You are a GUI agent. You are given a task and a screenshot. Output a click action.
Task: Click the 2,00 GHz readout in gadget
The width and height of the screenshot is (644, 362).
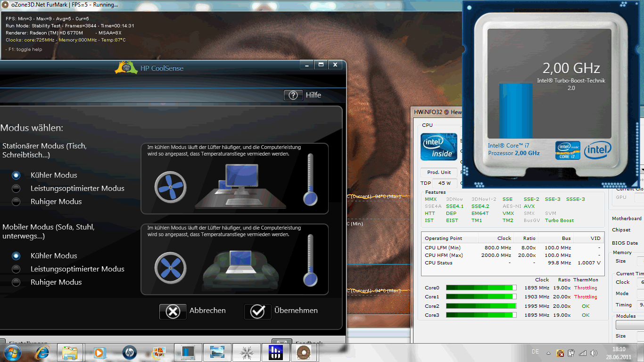(571, 68)
